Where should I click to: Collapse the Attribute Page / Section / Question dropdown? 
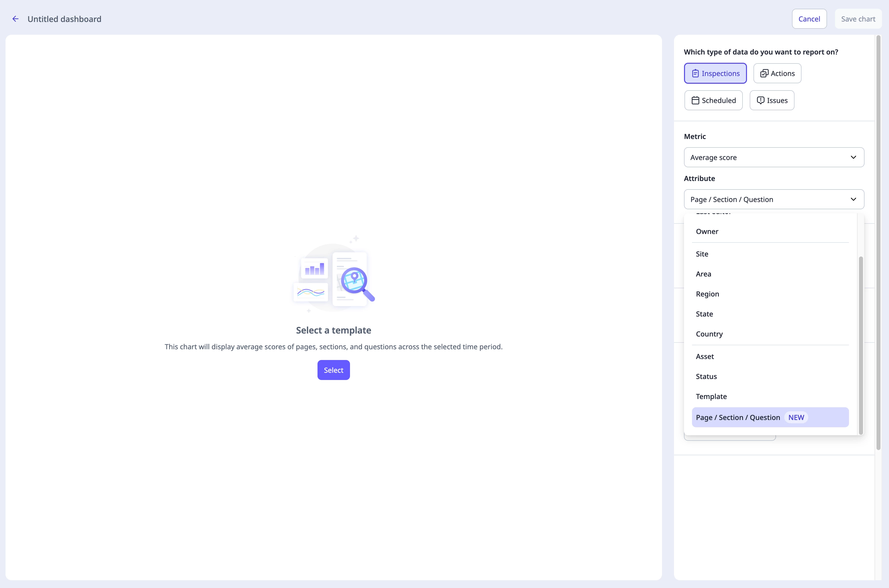[774, 199]
